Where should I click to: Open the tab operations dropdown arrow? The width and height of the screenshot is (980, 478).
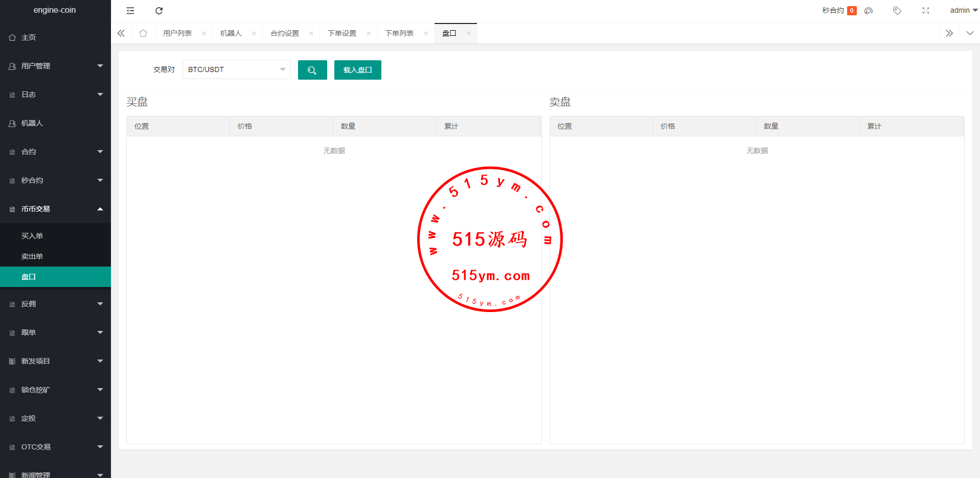(970, 33)
